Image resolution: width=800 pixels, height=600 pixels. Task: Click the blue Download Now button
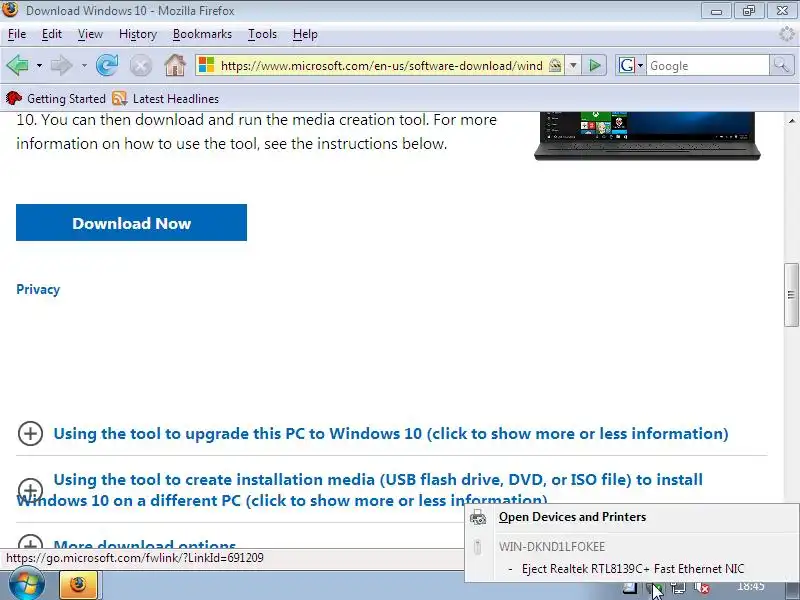pyautogui.click(x=131, y=222)
